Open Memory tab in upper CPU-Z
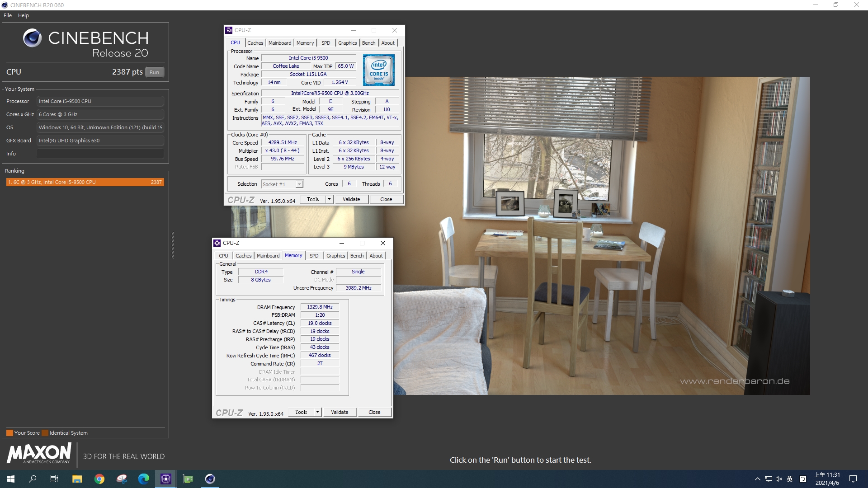 pyautogui.click(x=305, y=43)
